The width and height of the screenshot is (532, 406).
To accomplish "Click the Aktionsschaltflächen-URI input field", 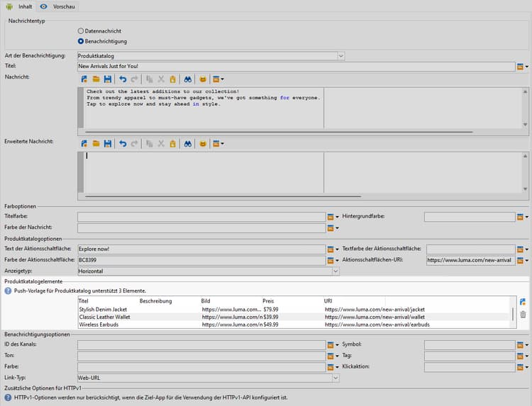I will (470, 260).
